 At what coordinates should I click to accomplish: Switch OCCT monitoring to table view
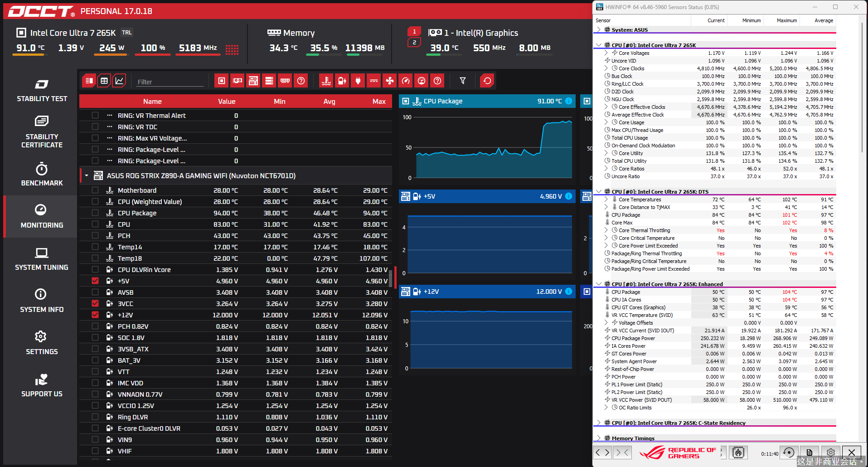(104, 81)
